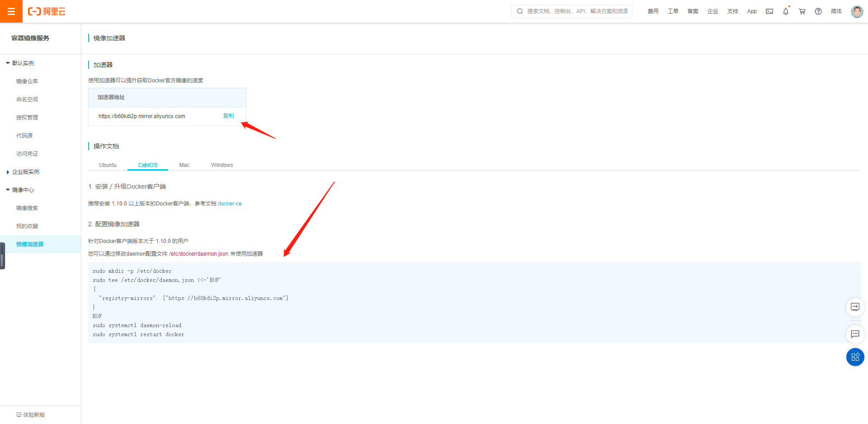Open 支持 in the top navigation

732,11
